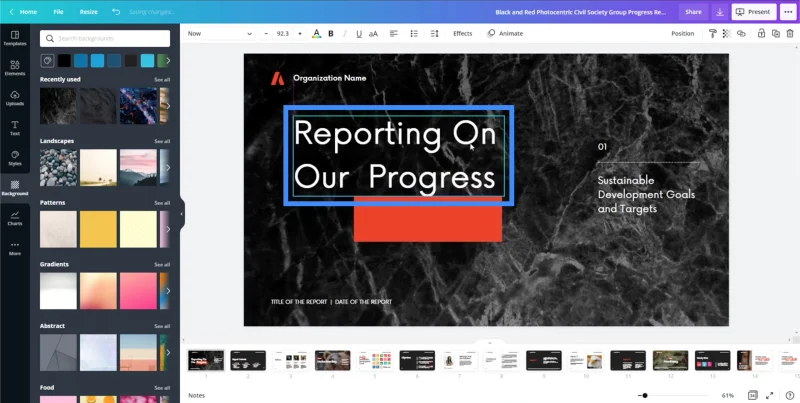
Task: Click See all for Patterns
Action: click(x=162, y=203)
